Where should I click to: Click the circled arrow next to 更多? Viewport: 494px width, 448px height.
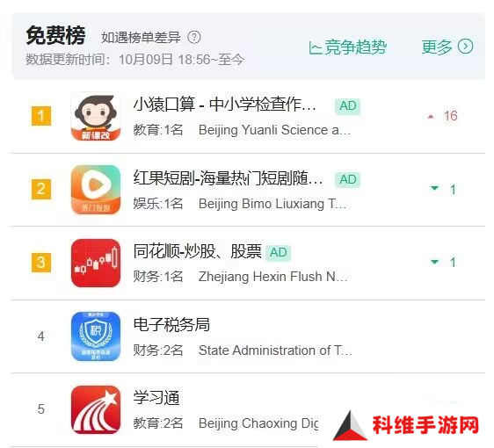click(x=465, y=47)
